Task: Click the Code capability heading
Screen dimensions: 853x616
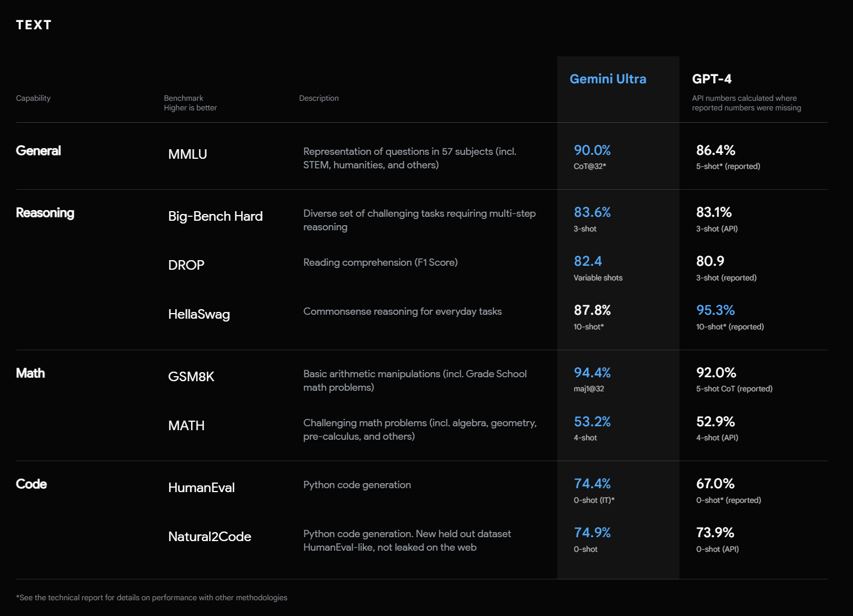Action: pyautogui.click(x=32, y=484)
